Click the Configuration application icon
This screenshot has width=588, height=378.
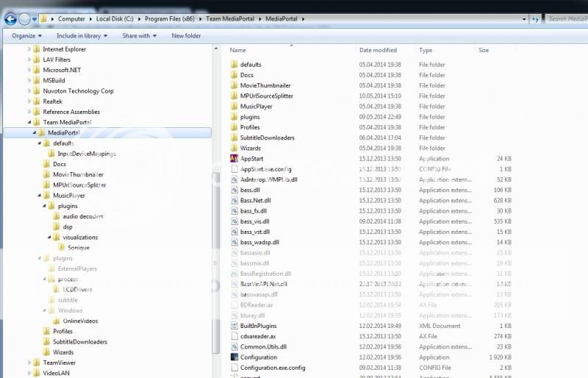[234, 357]
